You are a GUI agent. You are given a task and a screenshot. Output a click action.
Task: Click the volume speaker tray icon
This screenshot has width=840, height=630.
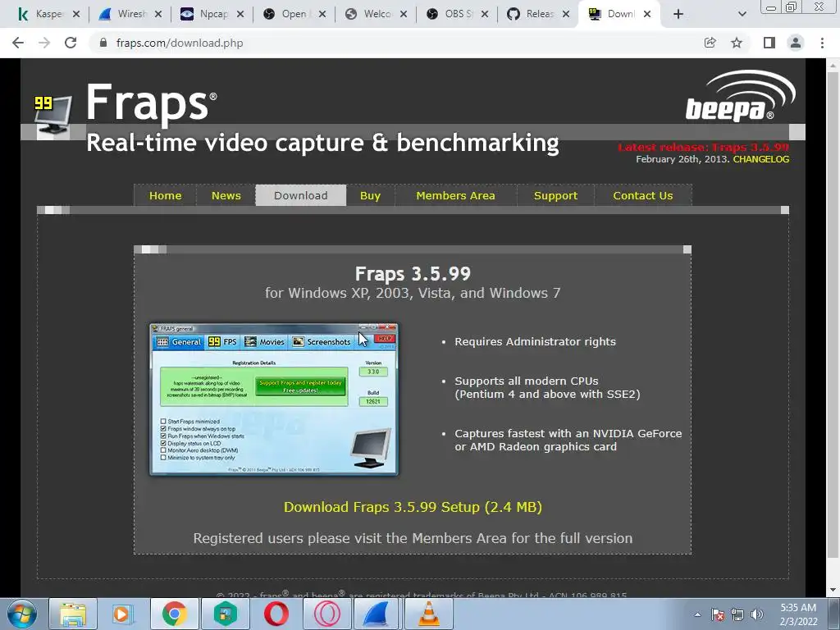(756, 614)
